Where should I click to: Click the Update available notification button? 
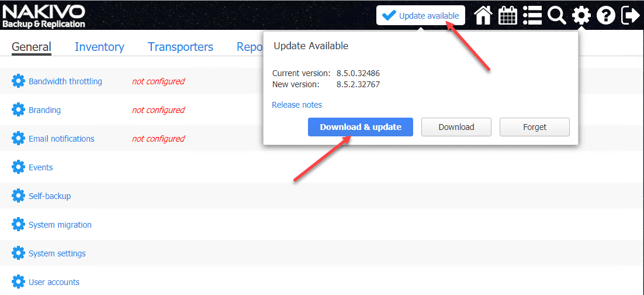(421, 16)
